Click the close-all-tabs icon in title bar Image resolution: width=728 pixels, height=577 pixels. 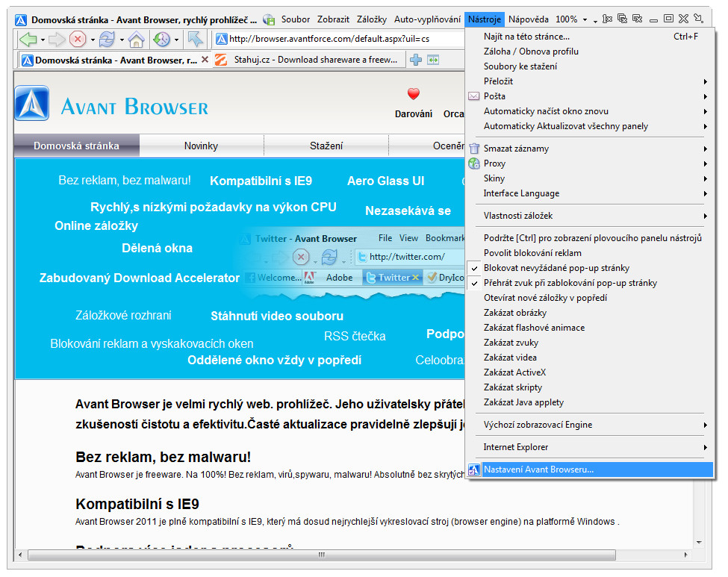tap(622, 19)
